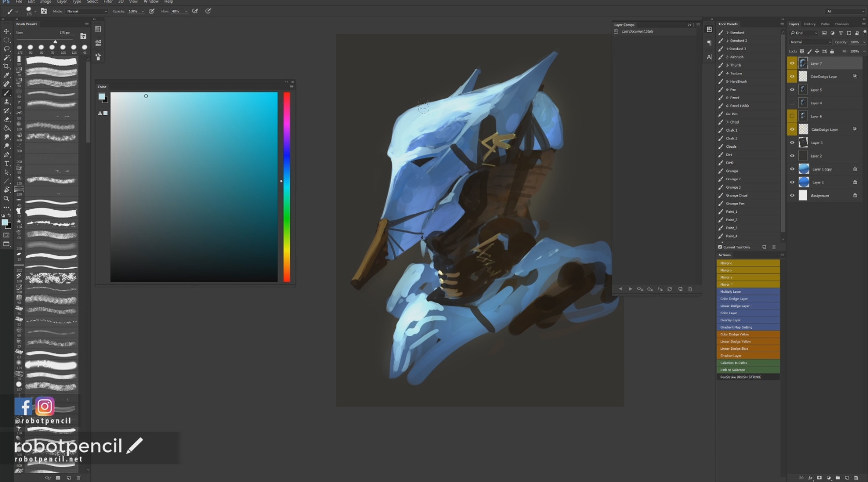Hide Layer 2
This screenshot has width=868, height=482.
click(x=792, y=156)
